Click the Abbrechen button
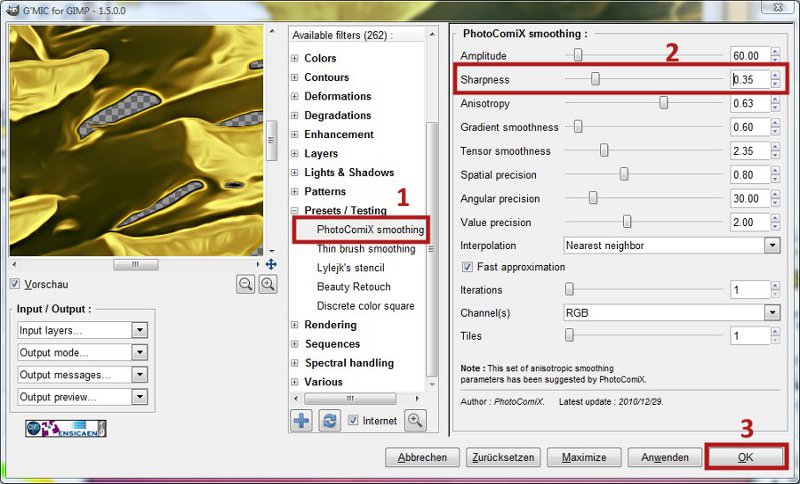Image resolution: width=800 pixels, height=484 pixels. [422, 457]
